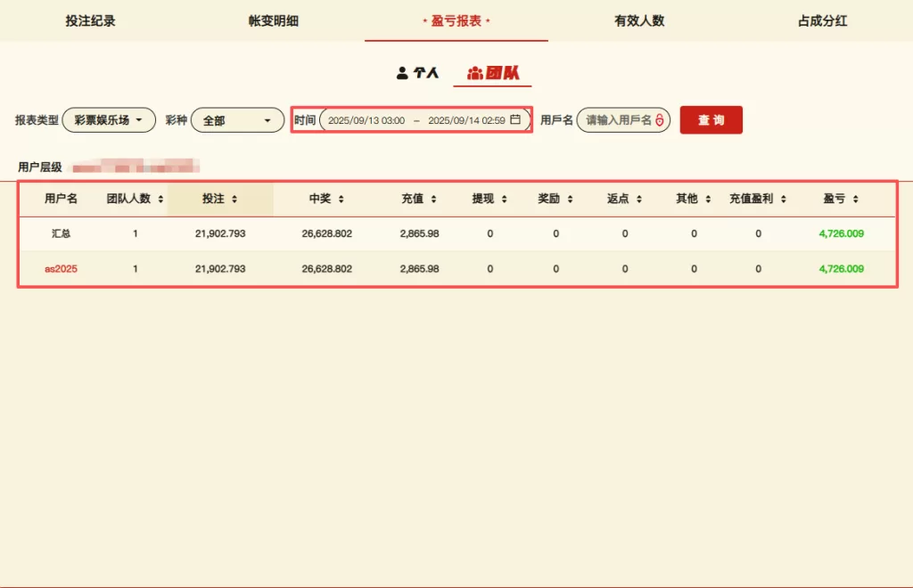Go to the 占成分红 tab
The height and width of the screenshot is (588, 913).
point(822,20)
